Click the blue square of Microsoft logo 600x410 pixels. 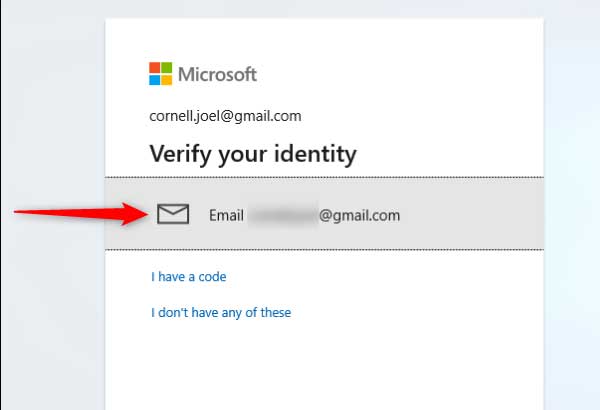pyautogui.click(x=155, y=80)
